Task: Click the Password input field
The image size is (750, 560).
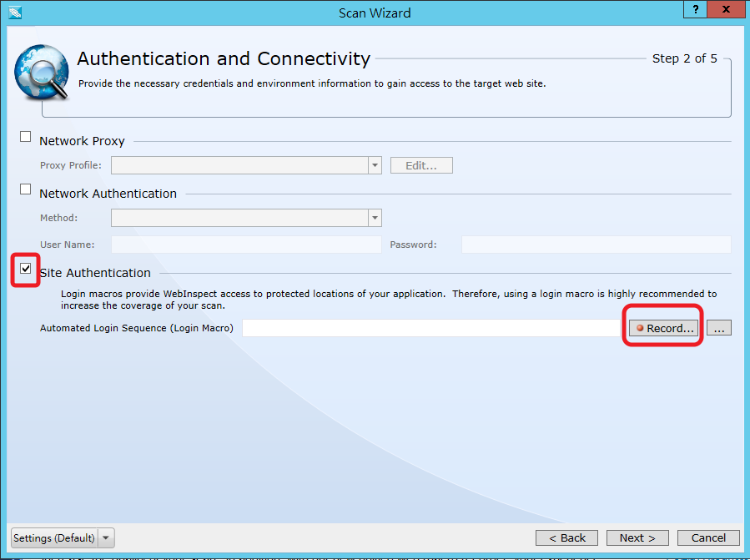Action: click(596, 244)
